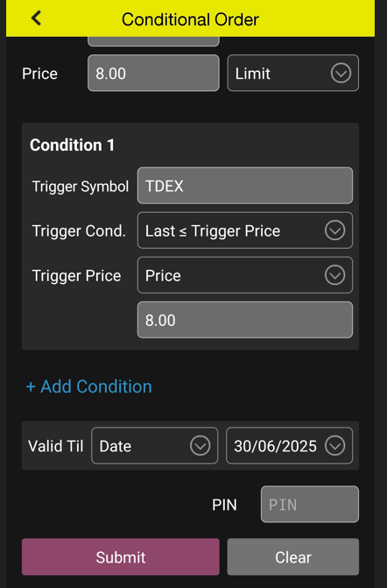The height and width of the screenshot is (588, 387).
Task: Click the PIN input field
Action: [310, 505]
